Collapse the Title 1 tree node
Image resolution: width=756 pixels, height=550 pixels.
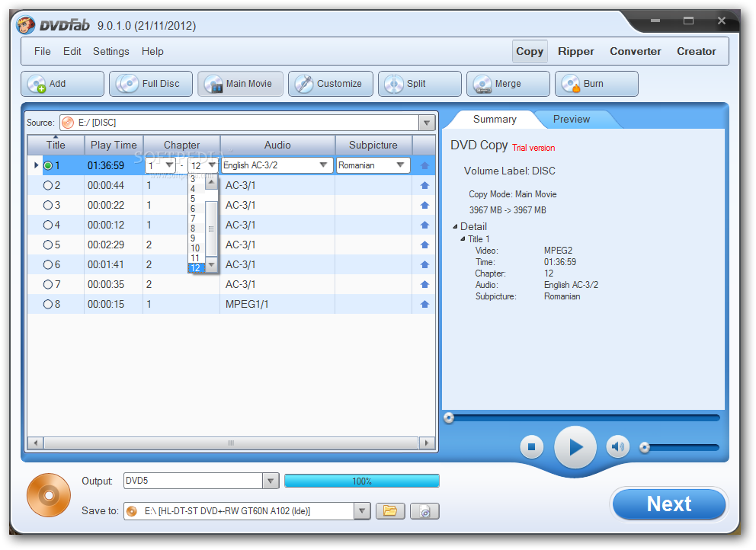coord(463,239)
